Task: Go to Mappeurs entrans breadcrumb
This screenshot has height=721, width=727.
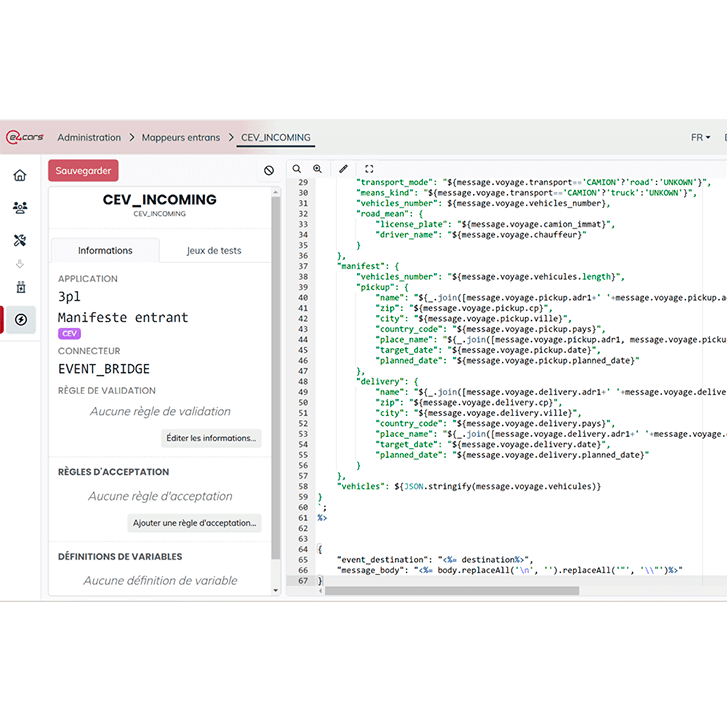Action: [x=181, y=138]
